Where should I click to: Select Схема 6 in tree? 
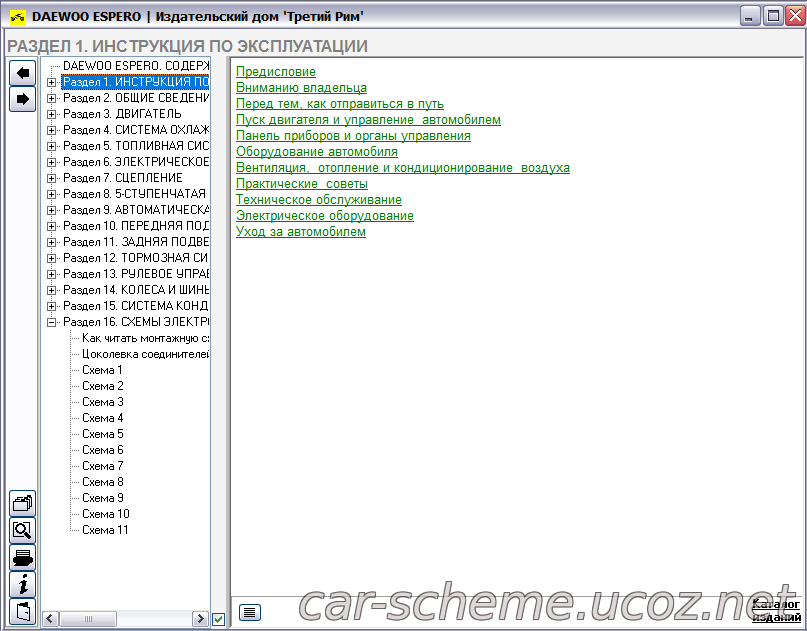103,450
